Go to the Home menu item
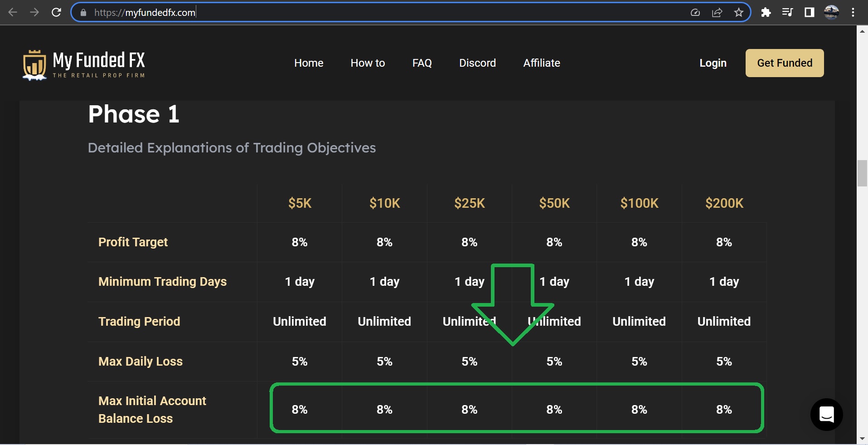The height and width of the screenshot is (445, 868). pos(309,63)
